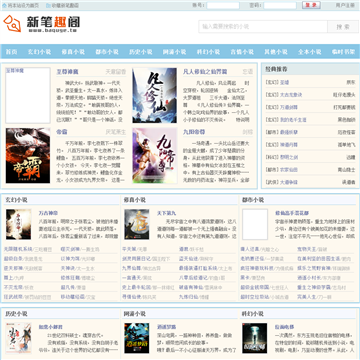360x360 pixels.
Task: Open 平天策 in the 修真小说 list
Action: (x=129, y=249)
